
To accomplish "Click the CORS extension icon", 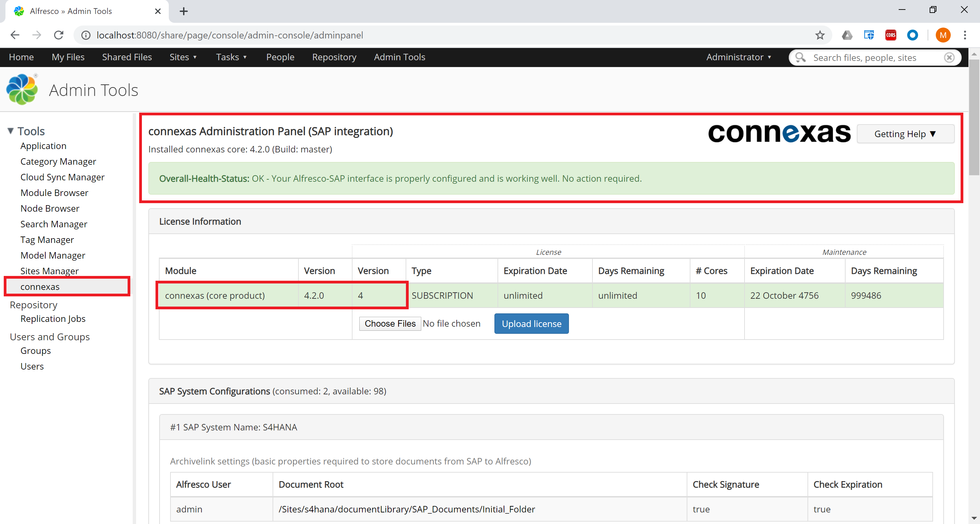I will 890,35.
